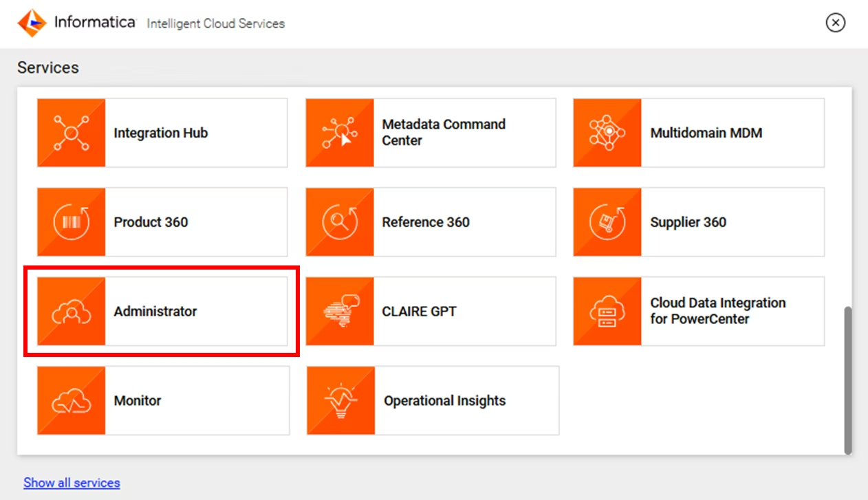Open the Show all services link
Screen dimensions: 868x500
coord(72,483)
